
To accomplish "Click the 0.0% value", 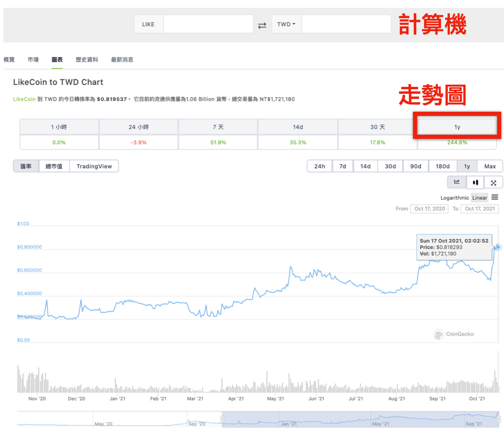I will 59,143.
